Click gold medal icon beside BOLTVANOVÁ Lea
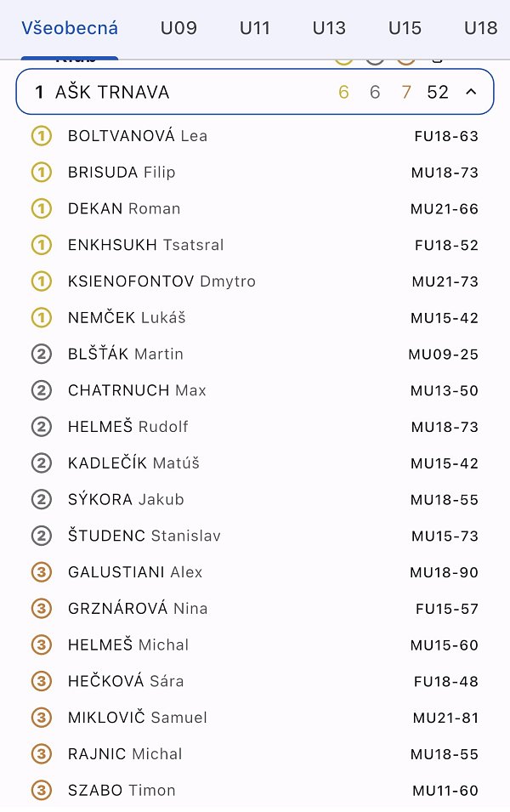 click(x=41, y=136)
